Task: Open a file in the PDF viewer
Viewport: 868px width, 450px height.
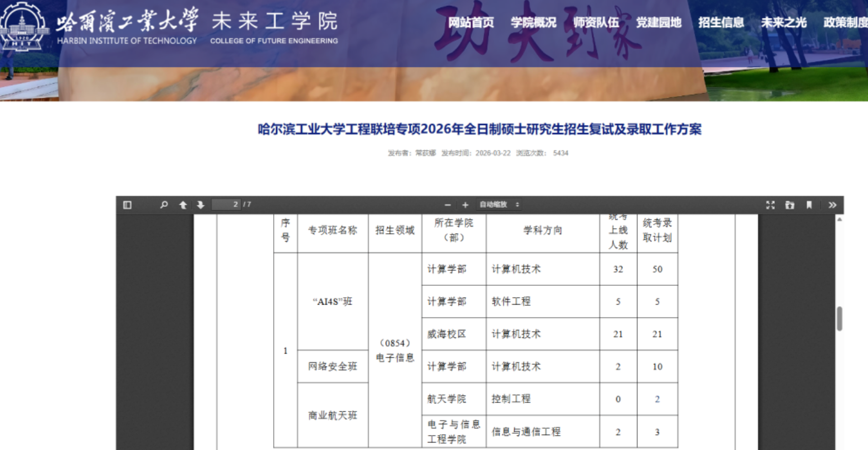Action: [790, 205]
